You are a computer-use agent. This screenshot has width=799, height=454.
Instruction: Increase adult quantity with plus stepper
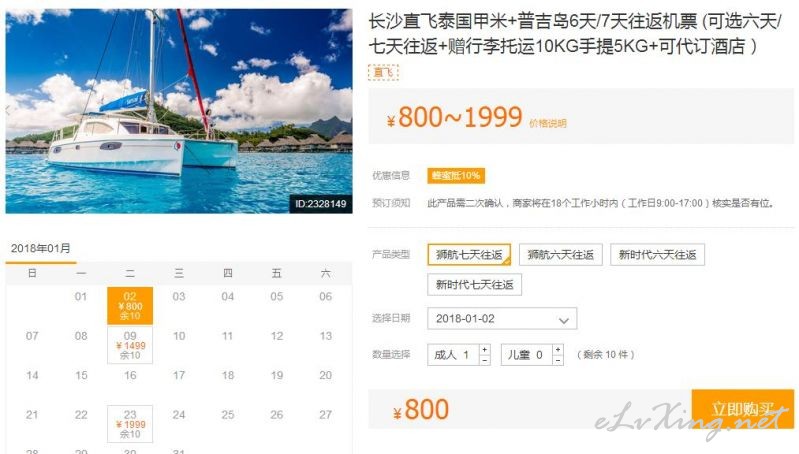(x=485, y=350)
